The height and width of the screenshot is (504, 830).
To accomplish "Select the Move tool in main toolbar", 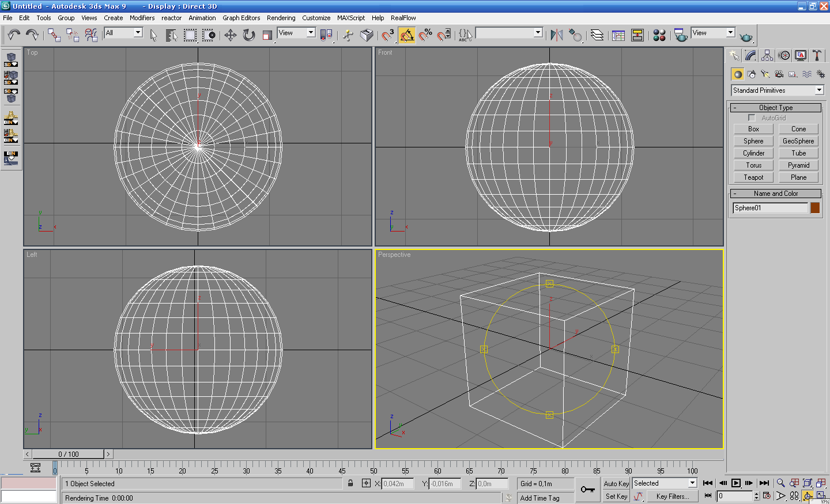I will click(230, 35).
